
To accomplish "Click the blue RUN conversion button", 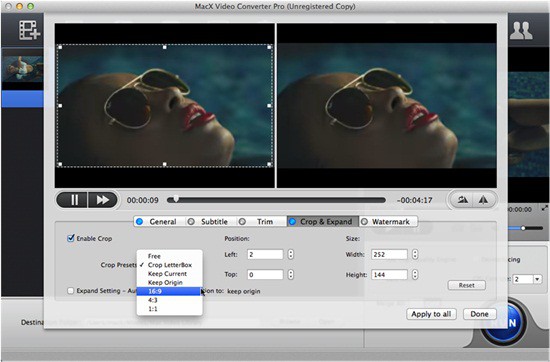I will point(505,322).
